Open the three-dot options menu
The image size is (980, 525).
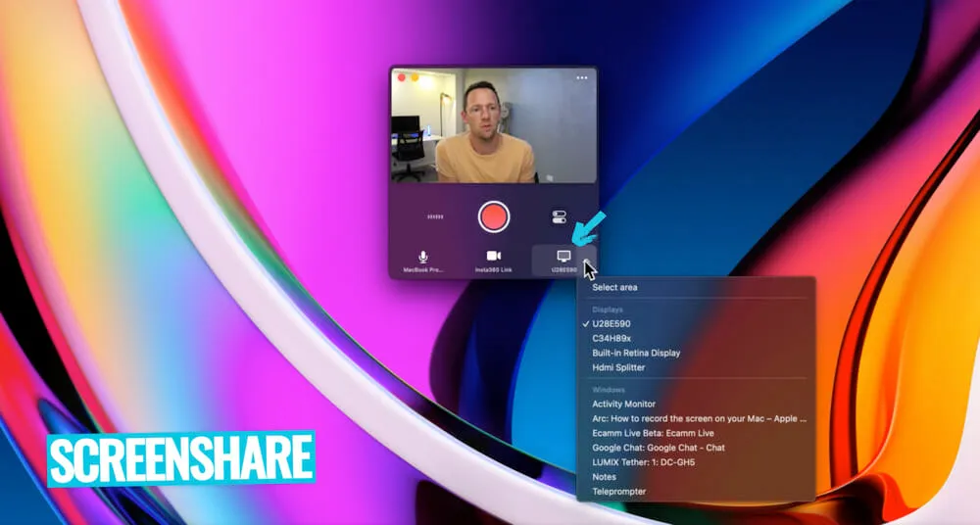582,77
